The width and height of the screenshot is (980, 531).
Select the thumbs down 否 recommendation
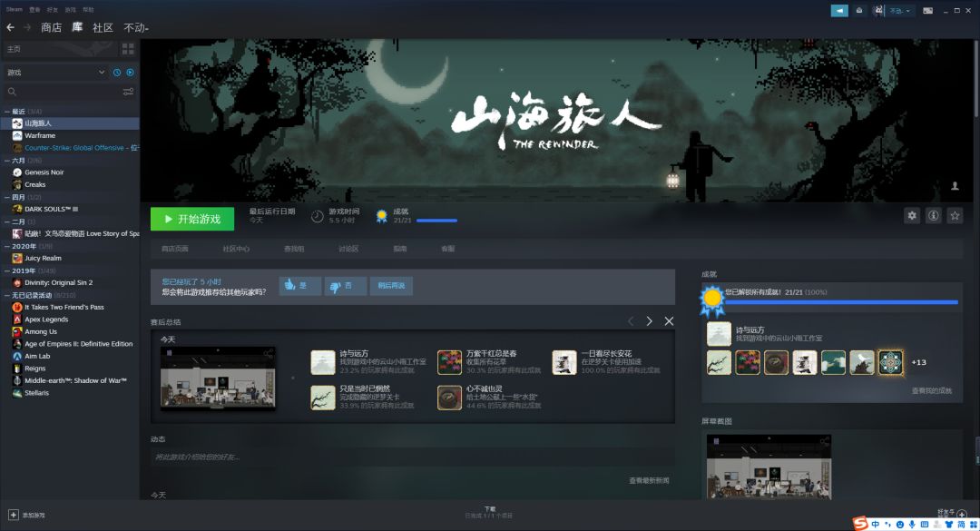pos(345,286)
